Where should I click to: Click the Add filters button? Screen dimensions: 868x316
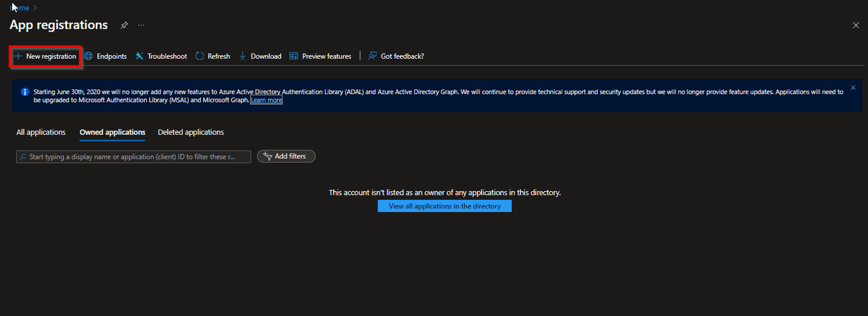click(x=286, y=157)
